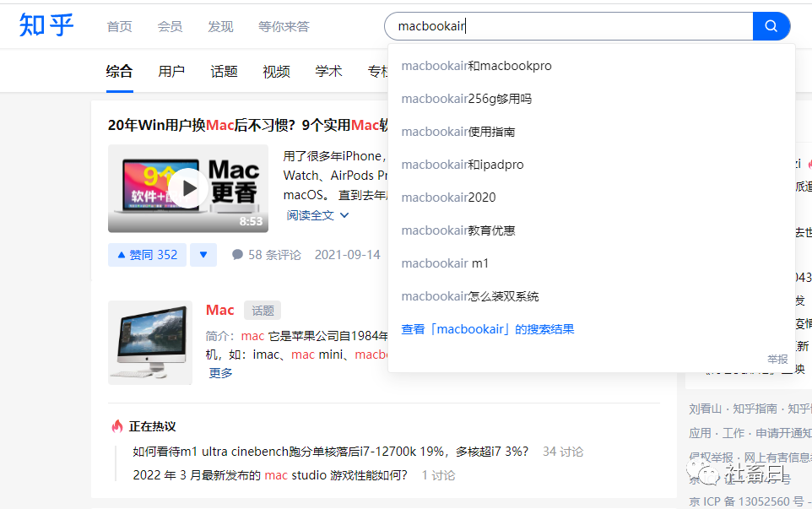Upvote with the 赞同 352 button
812x509 pixels.
(x=147, y=255)
